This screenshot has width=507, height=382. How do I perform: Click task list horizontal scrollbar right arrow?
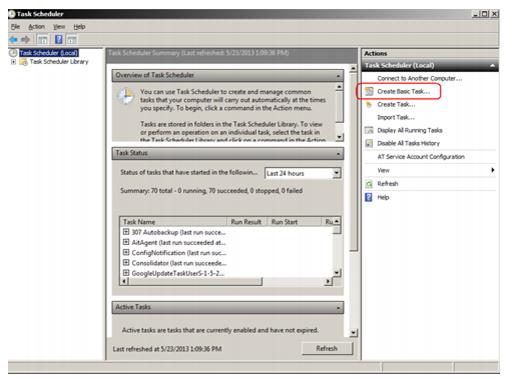coord(328,282)
